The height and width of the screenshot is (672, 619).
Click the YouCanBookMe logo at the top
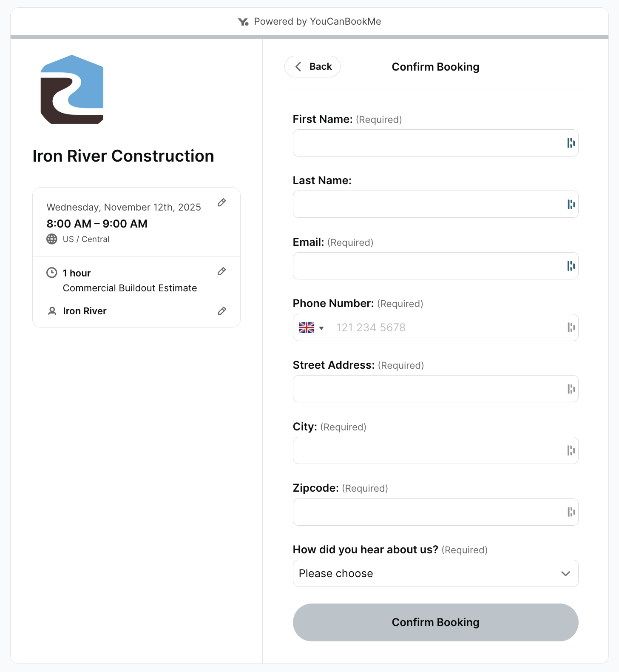(243, 21)
